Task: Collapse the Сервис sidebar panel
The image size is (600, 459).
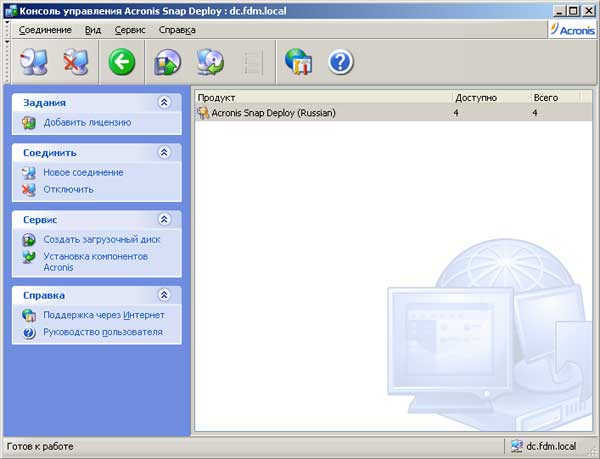Action: 164,219
